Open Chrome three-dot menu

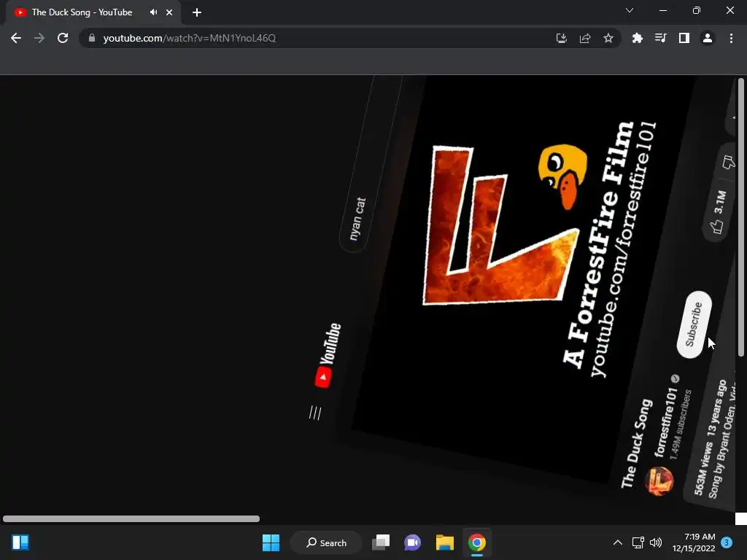click(x=731, y=38)
